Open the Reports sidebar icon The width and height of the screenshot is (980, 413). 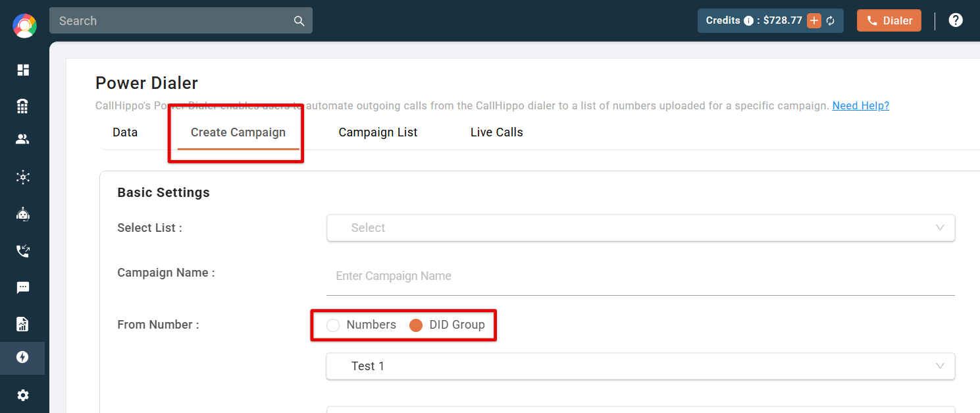pos(23,323)
